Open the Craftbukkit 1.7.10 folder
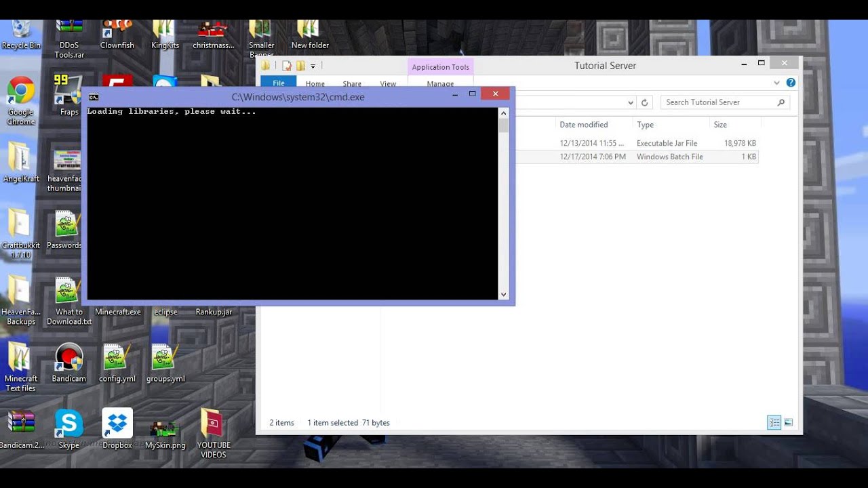Image resolution: width=868 pixels, height=488 pixels. tap(21, 234)
